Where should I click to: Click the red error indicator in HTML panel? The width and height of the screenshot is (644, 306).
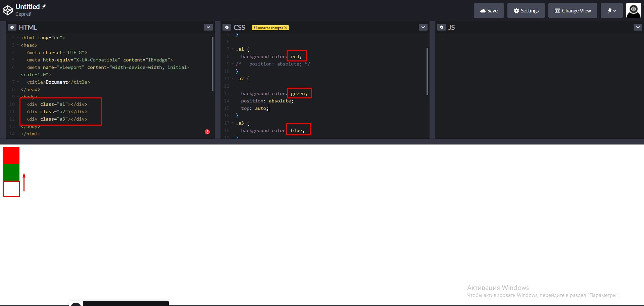(207, 132)
